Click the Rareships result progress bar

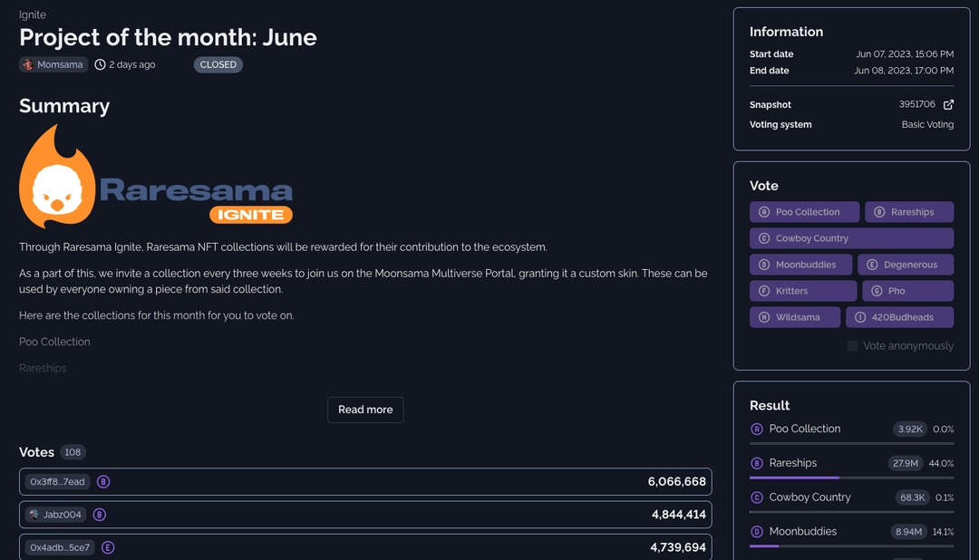tap(851, 478)
